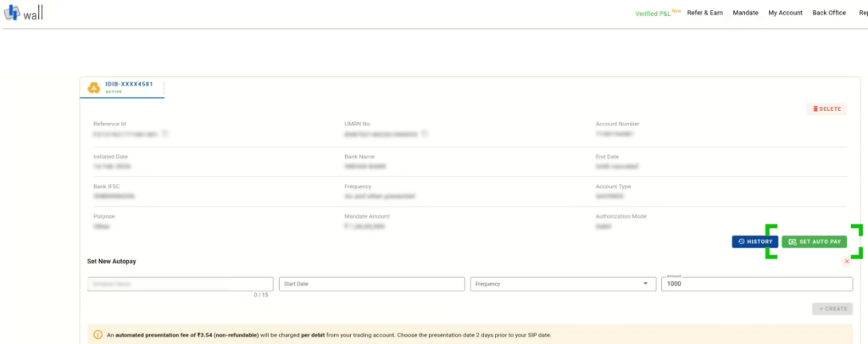Viewport: 868px width, 344px height.
Task: Copy the Reference Id value
Action: tap(165, 134)
